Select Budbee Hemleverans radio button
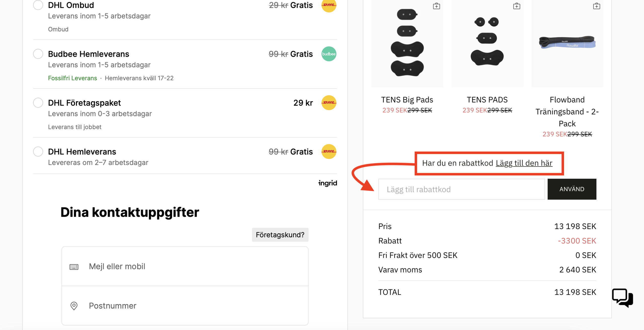Viewport: 644px width, 330px height. pos(38,54)
